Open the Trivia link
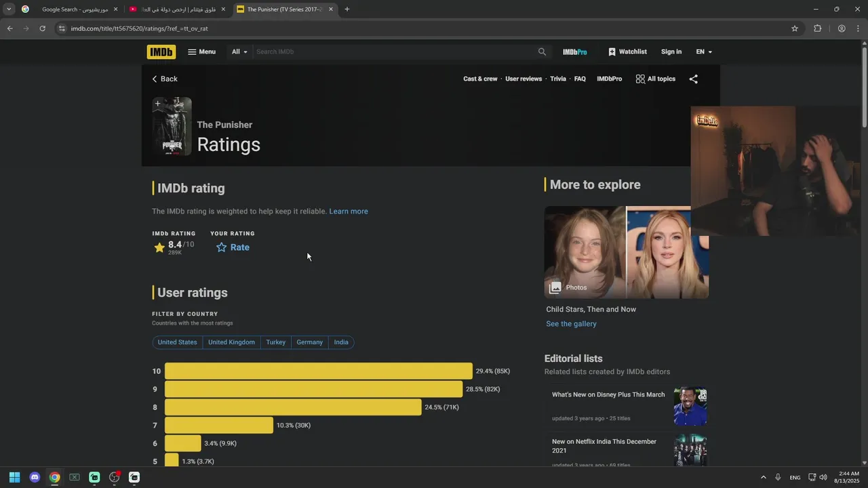 pos(558,79)
